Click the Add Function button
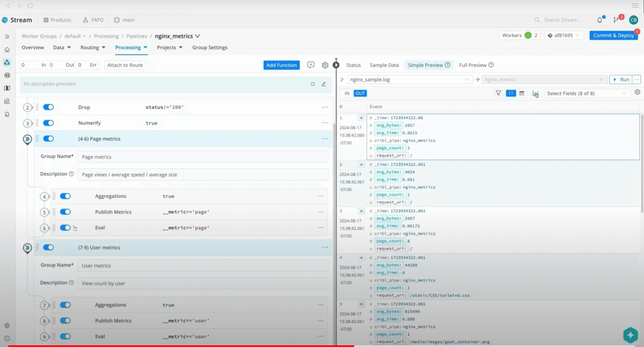644x347 pixels. [281, 65]
